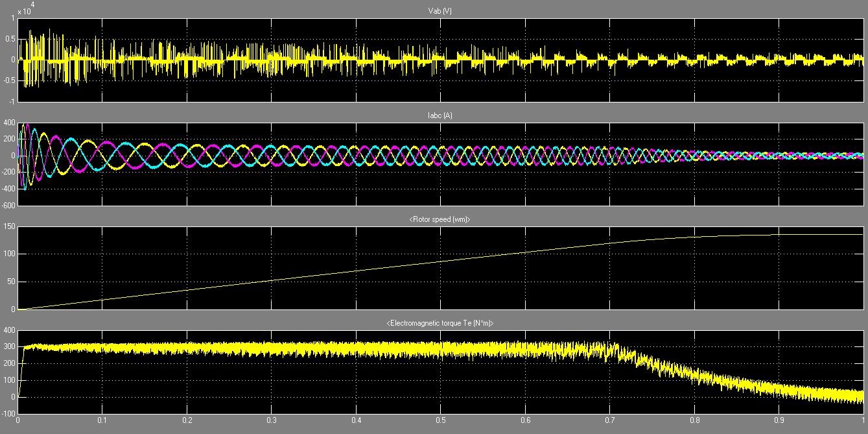Viewport: 868px width, 434px height.
Task: Click the 300 y-axis label on torque plot
Action: pyautogui.click(x=9, y=347)
